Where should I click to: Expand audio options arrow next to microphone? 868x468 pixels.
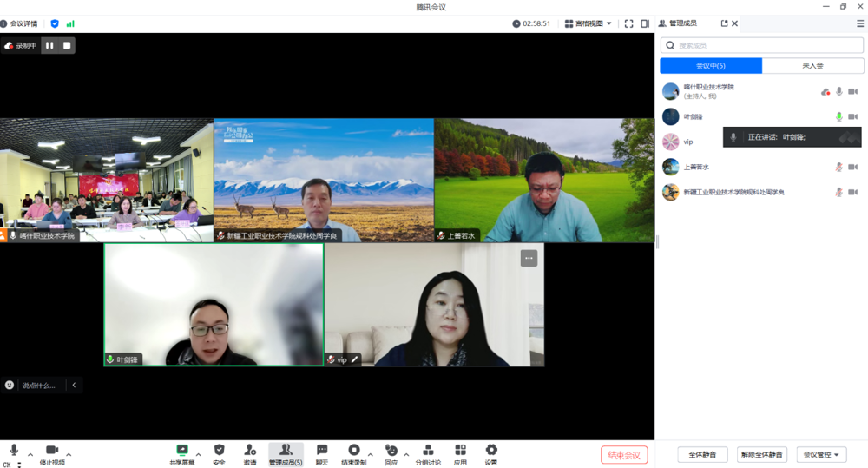click(x=30, y=453)
